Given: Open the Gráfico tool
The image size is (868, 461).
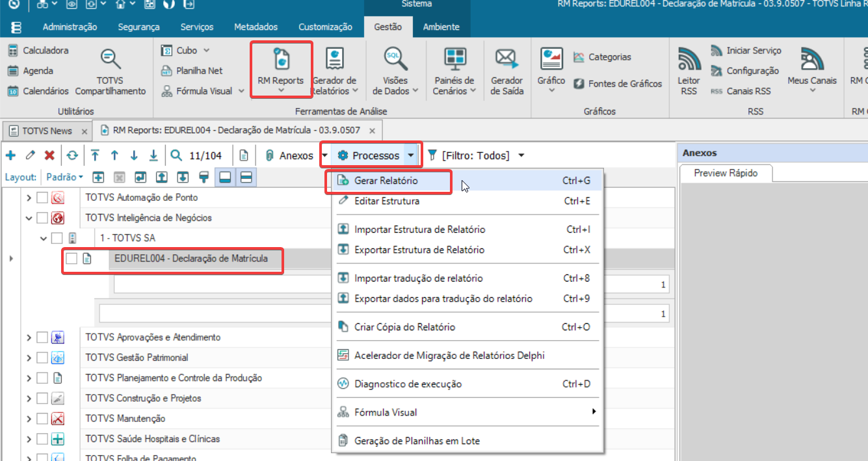Looking at the screenshot, I should pyautogui.click(x=551, y=70).
